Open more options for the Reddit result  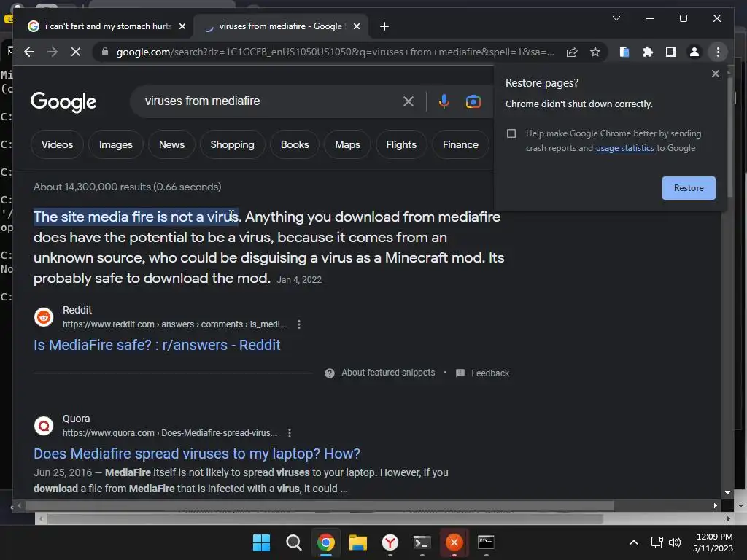tap(298, 324)
